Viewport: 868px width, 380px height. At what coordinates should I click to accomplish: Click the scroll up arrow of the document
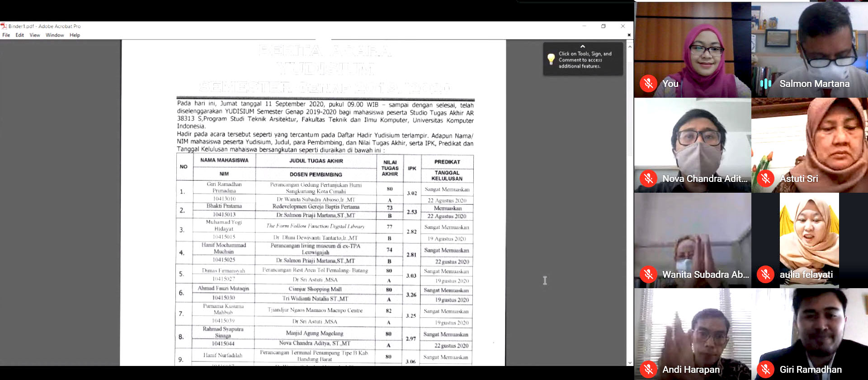point(630,47)
